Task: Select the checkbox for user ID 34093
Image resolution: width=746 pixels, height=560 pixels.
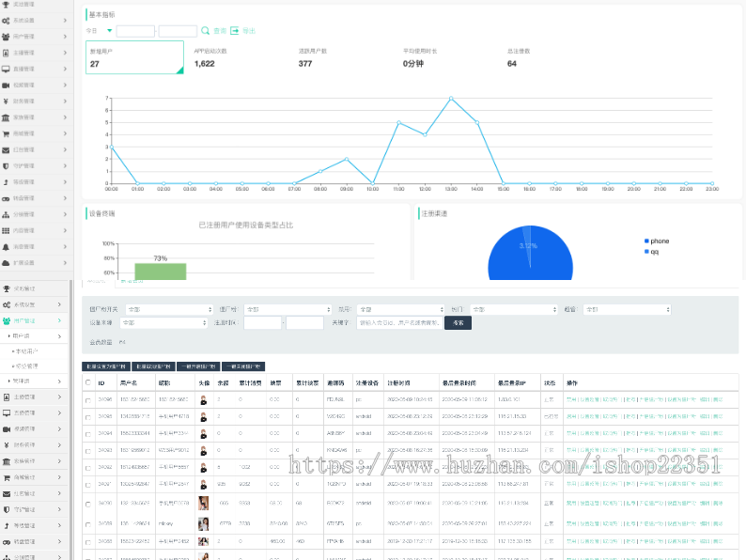Action: click(x=88, y=450)
